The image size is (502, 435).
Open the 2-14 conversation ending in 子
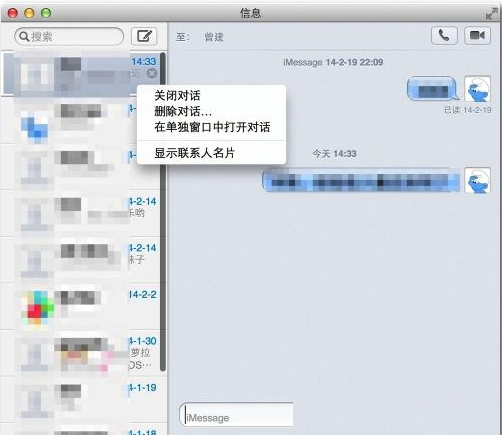tap(80, 259)
